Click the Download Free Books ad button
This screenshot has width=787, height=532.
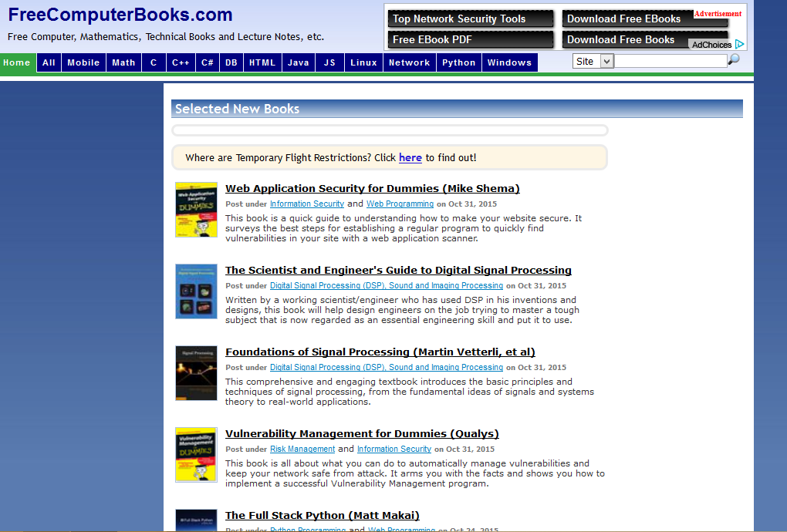644,39
